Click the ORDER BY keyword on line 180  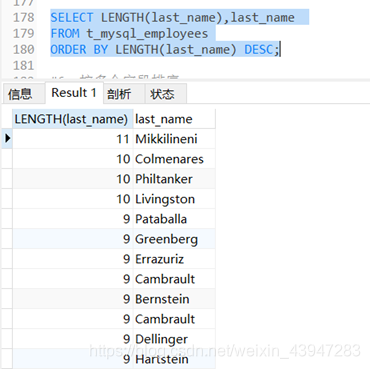pos(79,49)
